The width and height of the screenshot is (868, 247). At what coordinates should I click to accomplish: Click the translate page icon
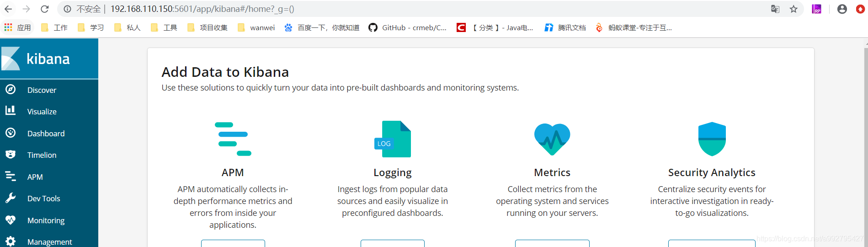pos(775,9)
